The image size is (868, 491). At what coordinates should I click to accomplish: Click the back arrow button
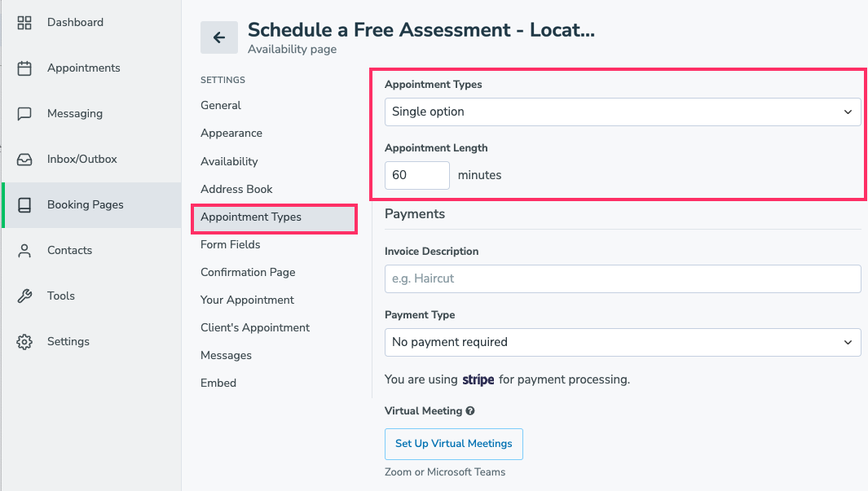pyautogui.click(x=219, y=37)
